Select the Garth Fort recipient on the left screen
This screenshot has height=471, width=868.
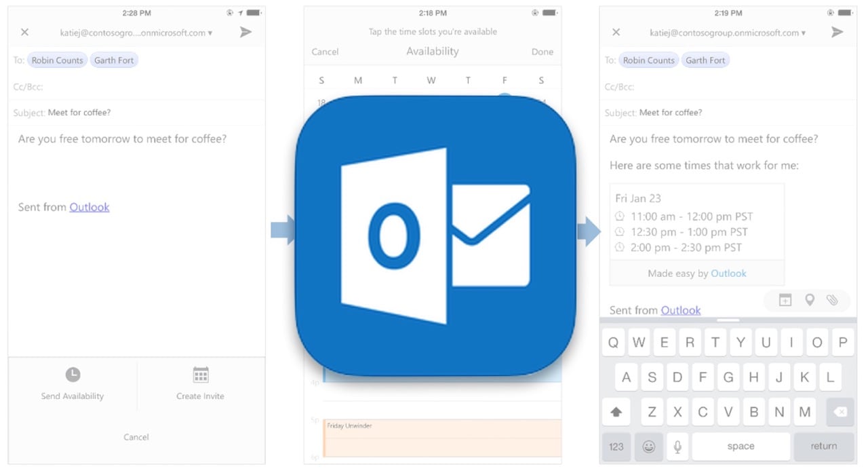coord(114,60)
